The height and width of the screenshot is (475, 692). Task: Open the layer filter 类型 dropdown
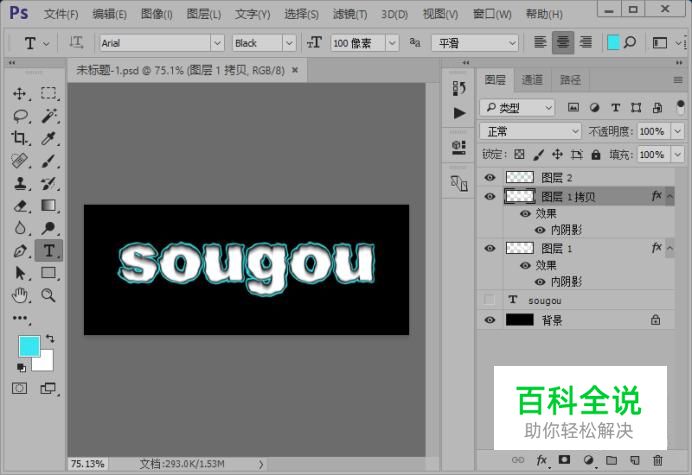[517, 107]
